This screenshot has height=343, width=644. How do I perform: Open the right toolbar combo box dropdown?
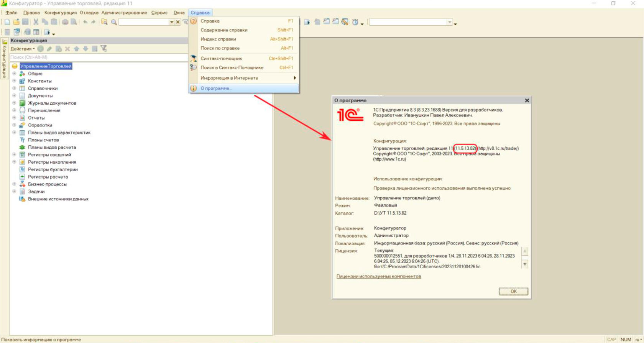pyautogui.click(x=450, y=22)
